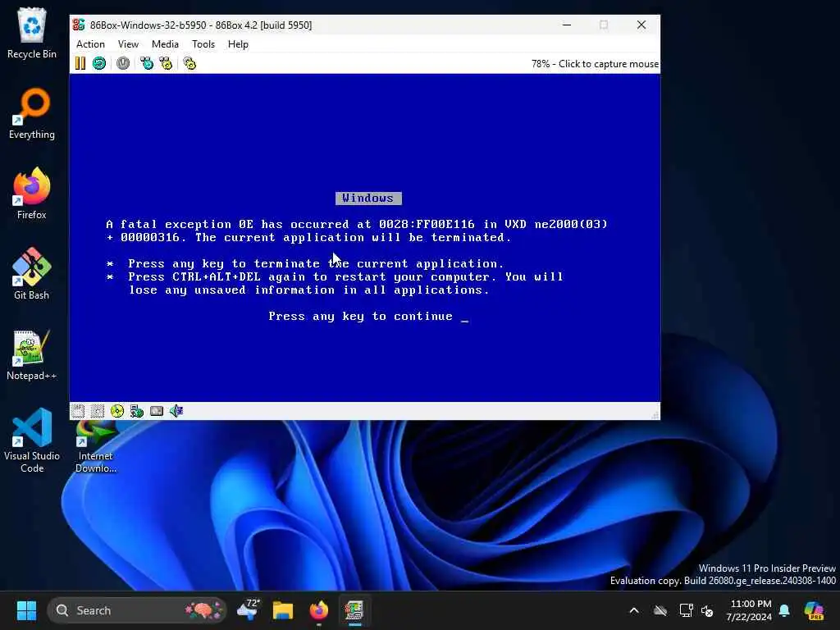Open the Media menu

click(x=165, y=44)
